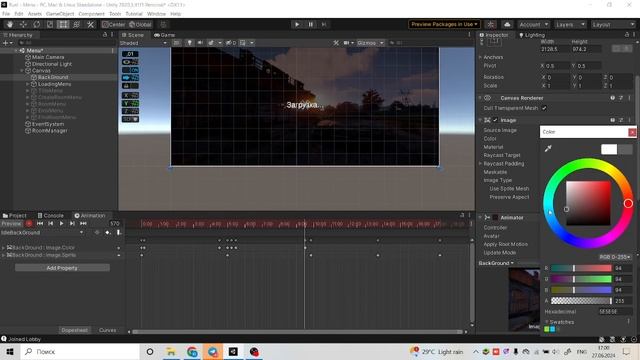The height and width of the screenshot is (360, 640).
Task: Open the Shaded draw mode dropdown
Action: tap(143, 43)
